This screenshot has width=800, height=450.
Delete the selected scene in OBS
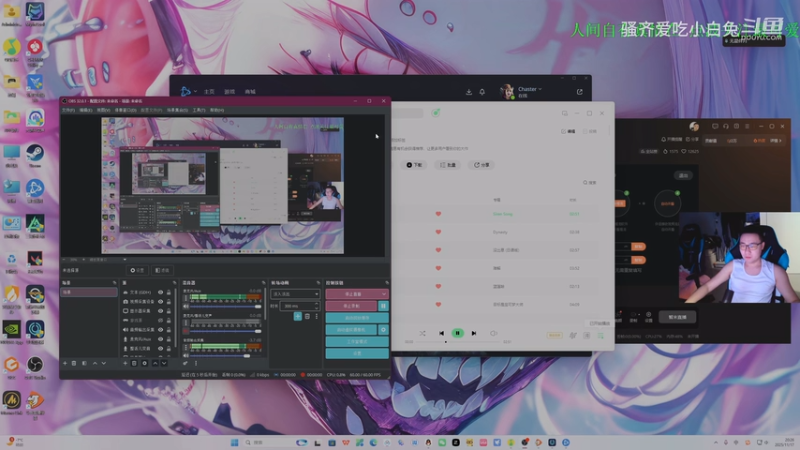point(74,363)
